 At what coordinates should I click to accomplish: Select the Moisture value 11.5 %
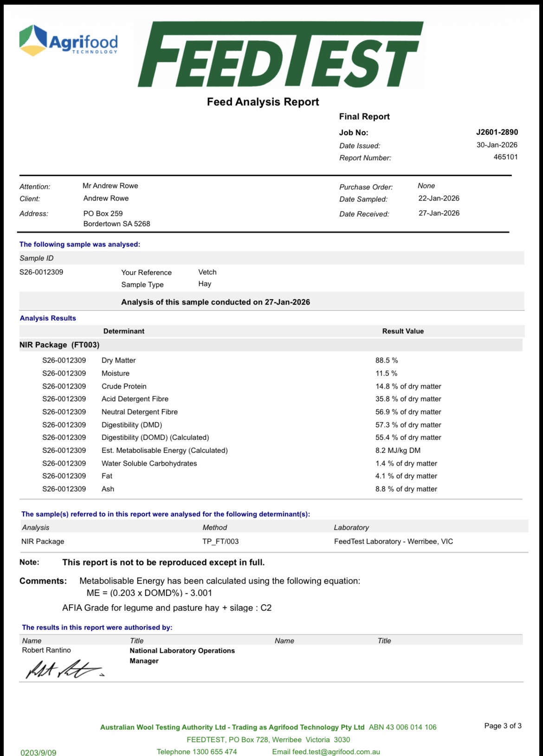(387, 373)
